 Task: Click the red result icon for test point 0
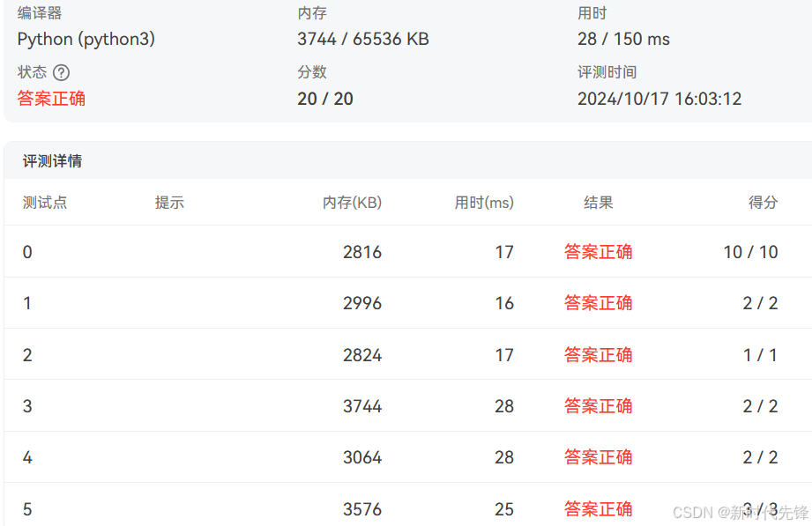598,251
